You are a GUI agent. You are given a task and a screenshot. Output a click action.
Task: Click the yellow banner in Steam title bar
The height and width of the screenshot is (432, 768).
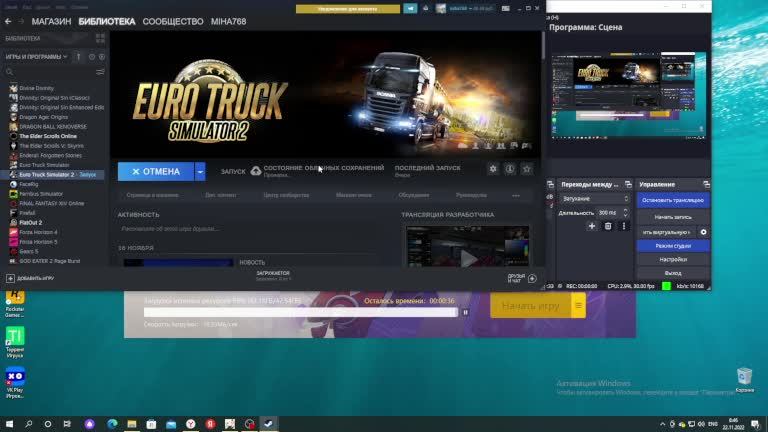(348, 8)
